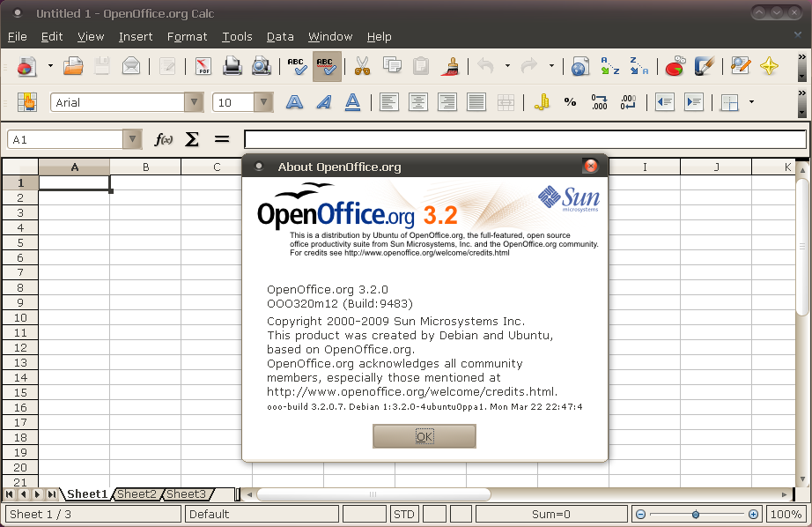Screen dimensions: 812x527
Task: Zoom out with minus button
Action: tap(640, 514)
